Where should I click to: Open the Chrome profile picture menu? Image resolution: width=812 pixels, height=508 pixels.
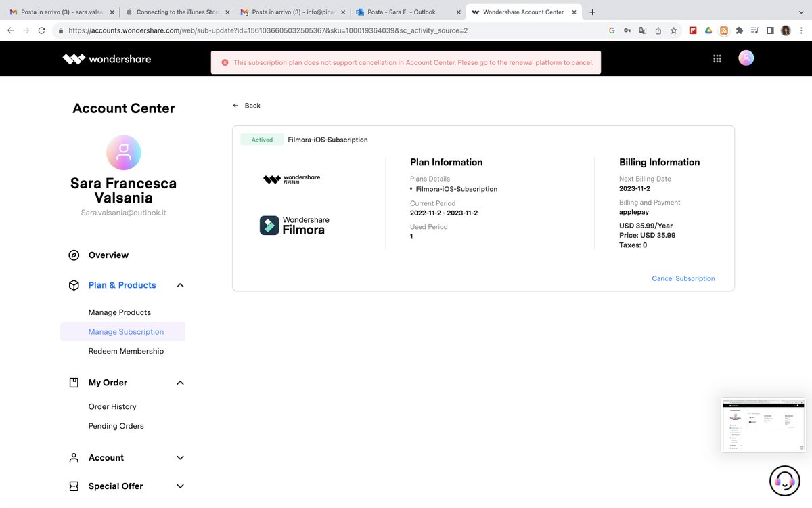pos(786,30)
